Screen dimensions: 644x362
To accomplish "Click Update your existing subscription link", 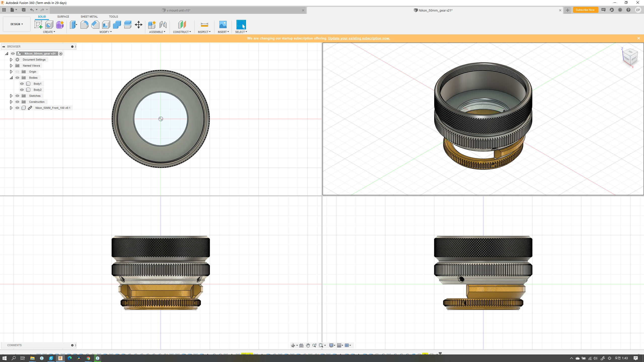I will [x=359, y=38].
